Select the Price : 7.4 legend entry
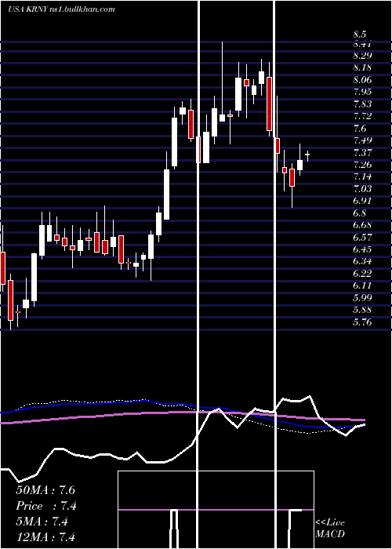Image resolution: width=392 pixels, height=549 pixels. 46,506
